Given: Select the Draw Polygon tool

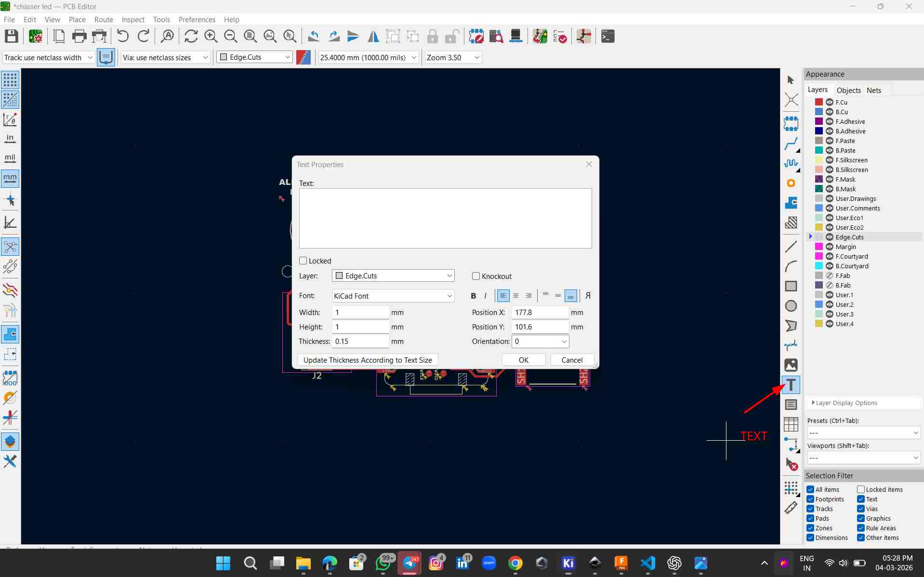Looking at the screenshot, I should (x=791, y=326).
